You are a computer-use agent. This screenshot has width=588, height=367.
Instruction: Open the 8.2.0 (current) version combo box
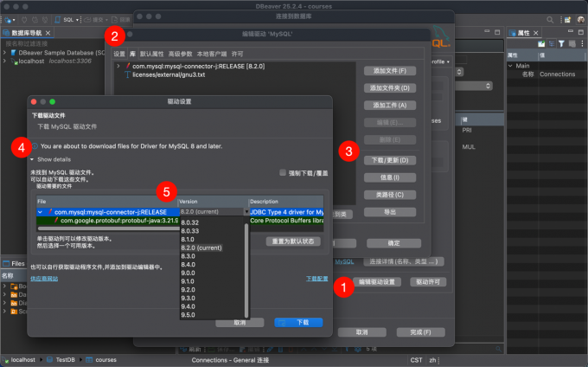coord(214,212)
